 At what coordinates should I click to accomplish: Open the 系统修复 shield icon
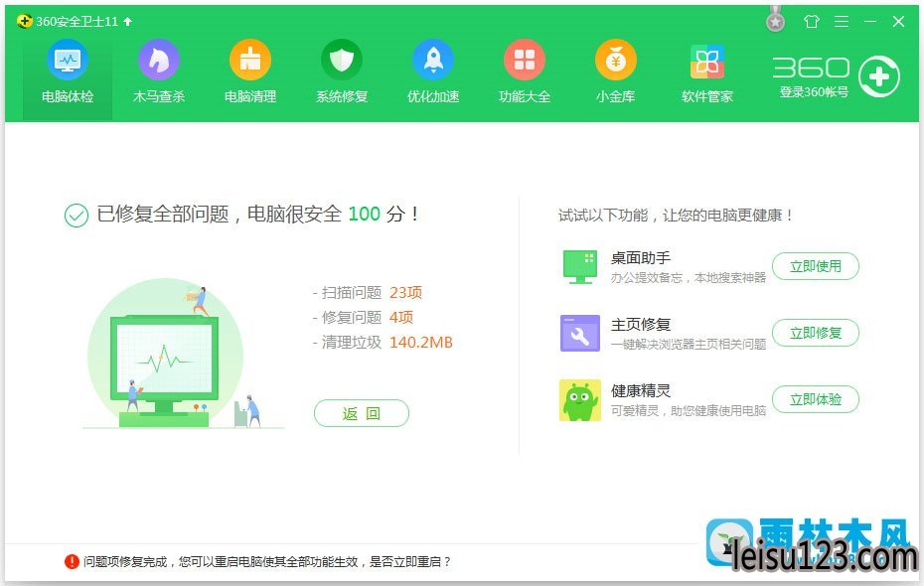click(341, 60)
